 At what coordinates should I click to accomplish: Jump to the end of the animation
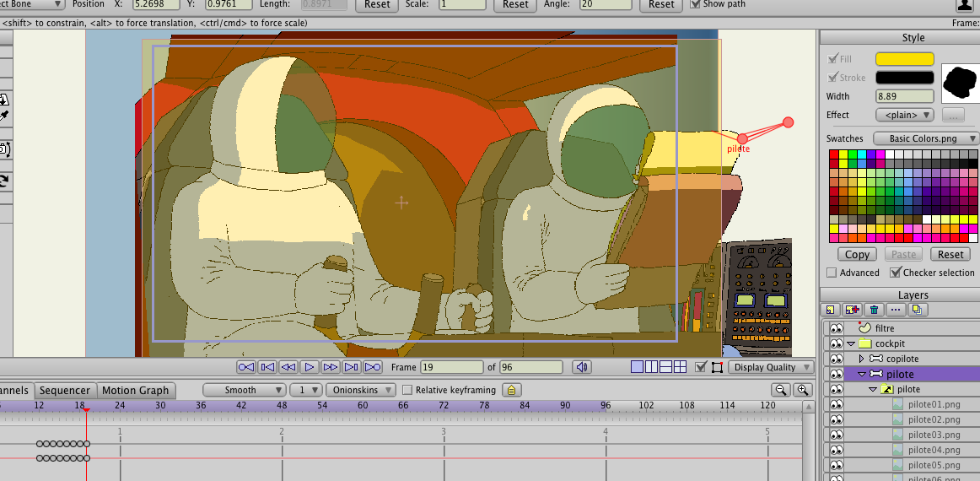(x=373, y=367)
